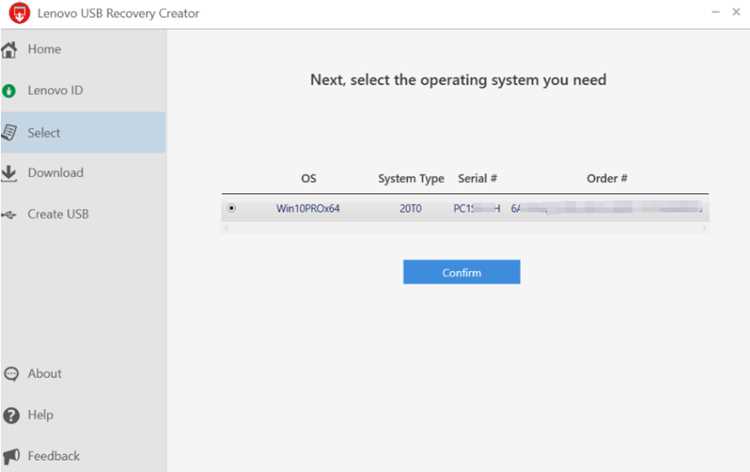Screen dimensions: 750x472
Task: Select the Win10PROx64 radio button
Action: coord(232,208)
